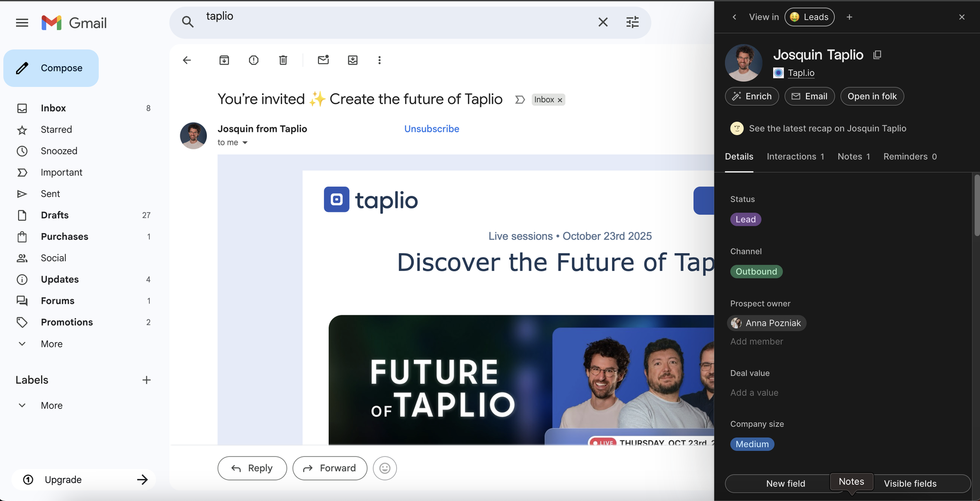Viewport: 980px width, 501px height.
Task: Mark the email as unread
Action: pyautogui.click(x=323, y=60)
